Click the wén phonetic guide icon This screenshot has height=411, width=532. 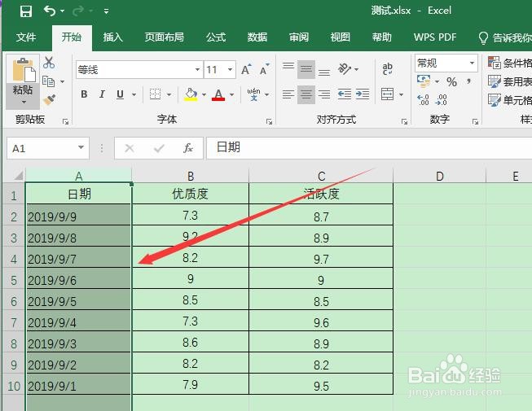pos(254,94)
